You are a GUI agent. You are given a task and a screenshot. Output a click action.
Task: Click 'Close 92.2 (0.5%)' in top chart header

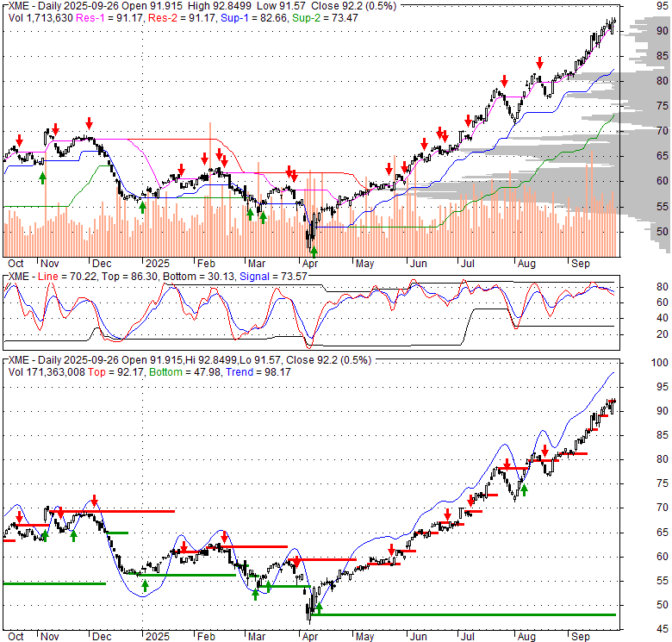click(x=353, y=6)
